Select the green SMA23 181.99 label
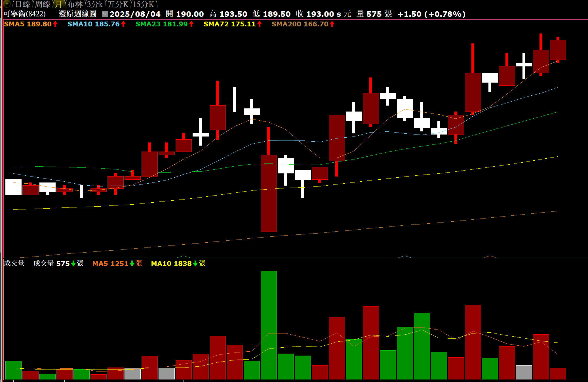Image resolution: width=588 pixels, height=382 pixels. tap(161, 24)
